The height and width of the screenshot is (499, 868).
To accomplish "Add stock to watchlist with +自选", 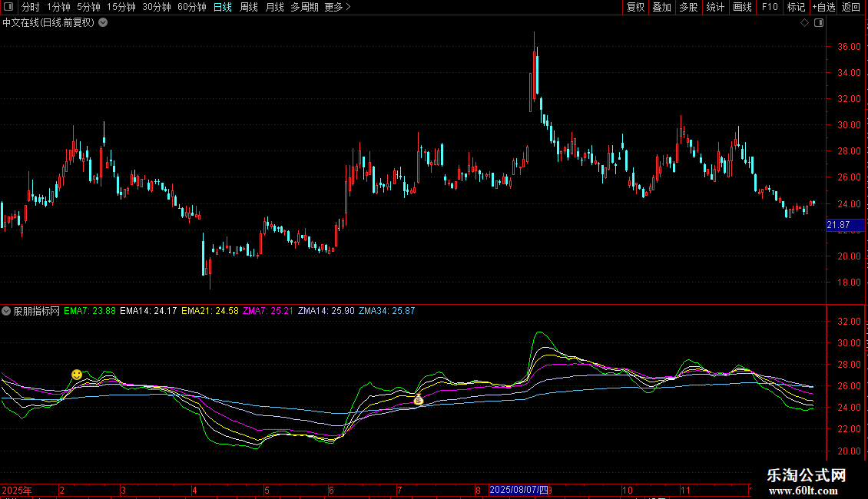I will click(823, 7).
